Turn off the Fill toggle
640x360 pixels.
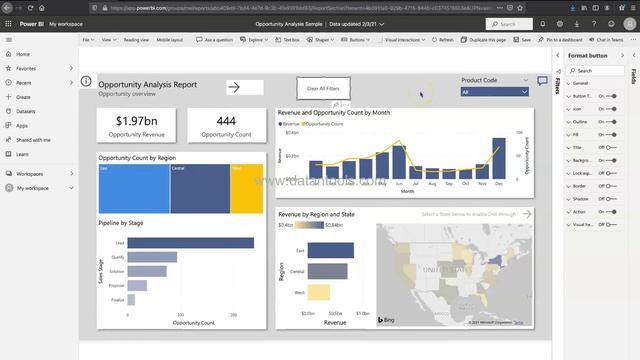coord(611,134)
